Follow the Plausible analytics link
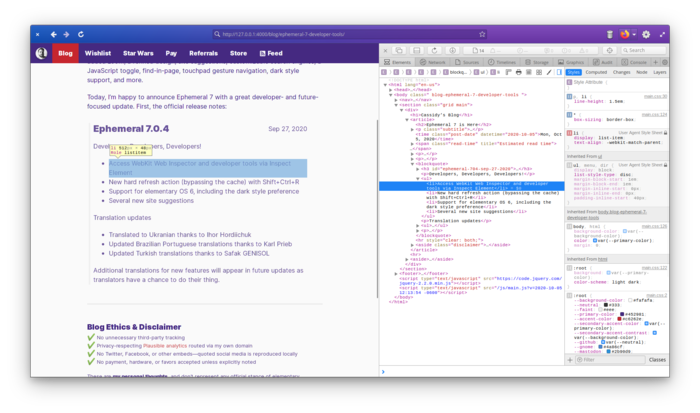 (x=165, y=346)
